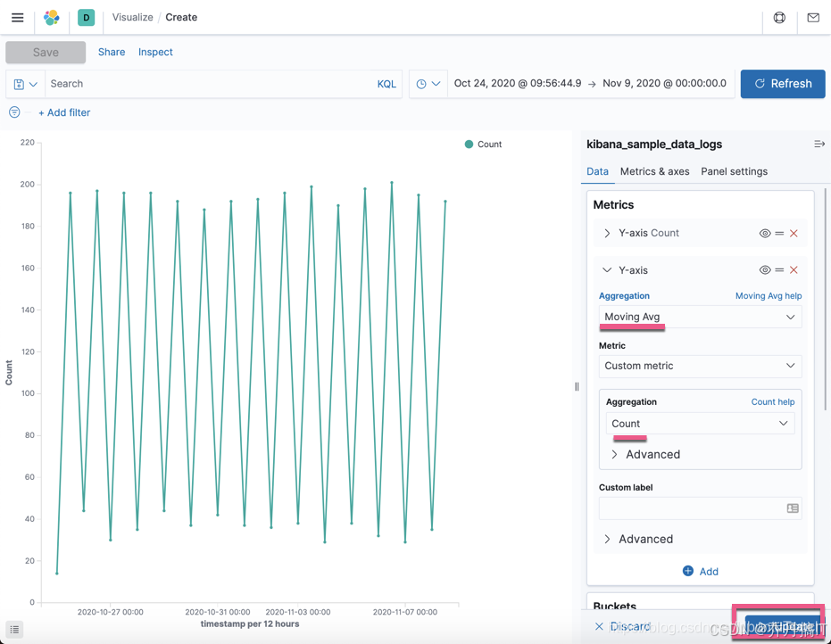Click the kibana_sample_data_logs index title
831x644 pixels.
click(654, 144)
